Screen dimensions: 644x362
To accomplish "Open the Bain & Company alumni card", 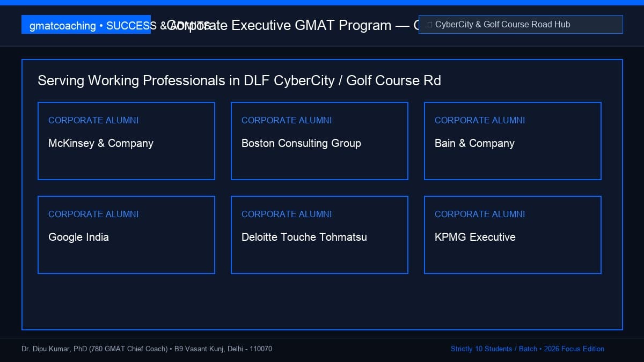I will [513, 141].
